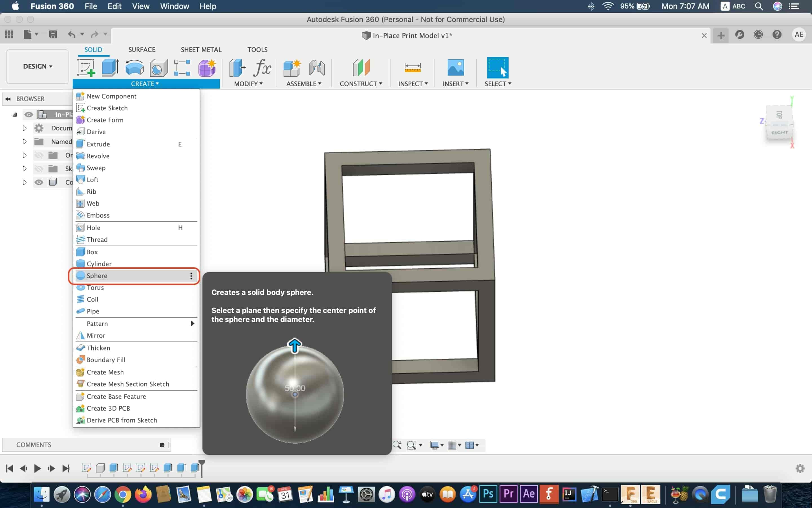Click the Revolve toolbar icon

[x=134, y=67]
